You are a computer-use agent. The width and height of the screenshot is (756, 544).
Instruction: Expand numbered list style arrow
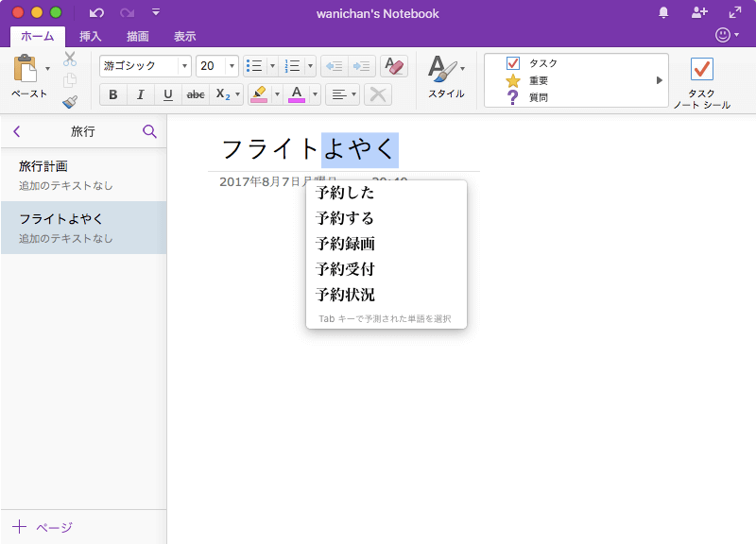pos(311,66)
